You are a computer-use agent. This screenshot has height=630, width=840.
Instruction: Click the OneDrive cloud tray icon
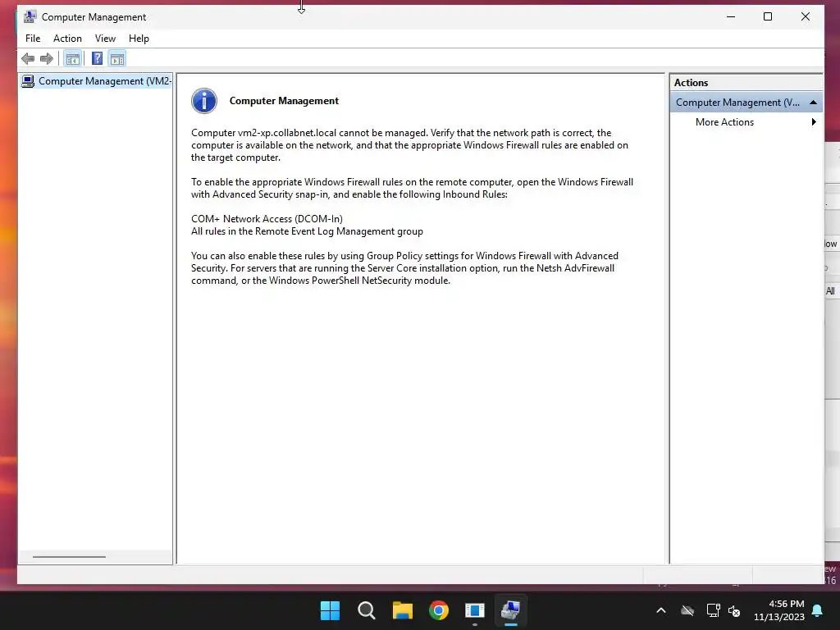pyautogui.click(x=687, y=610)
